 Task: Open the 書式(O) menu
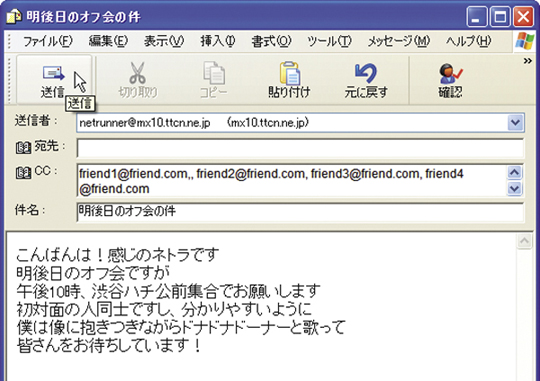(x=271, y=41)
